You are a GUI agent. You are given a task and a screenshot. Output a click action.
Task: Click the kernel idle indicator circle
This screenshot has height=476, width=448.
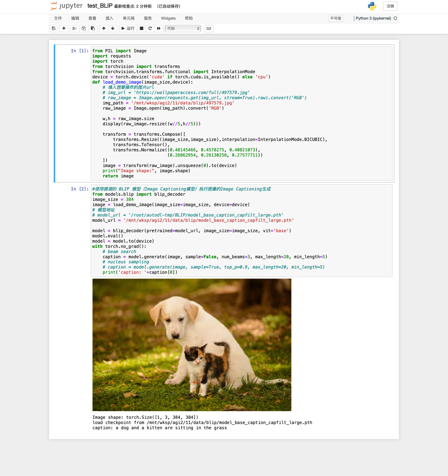click(x=395, y=18)
